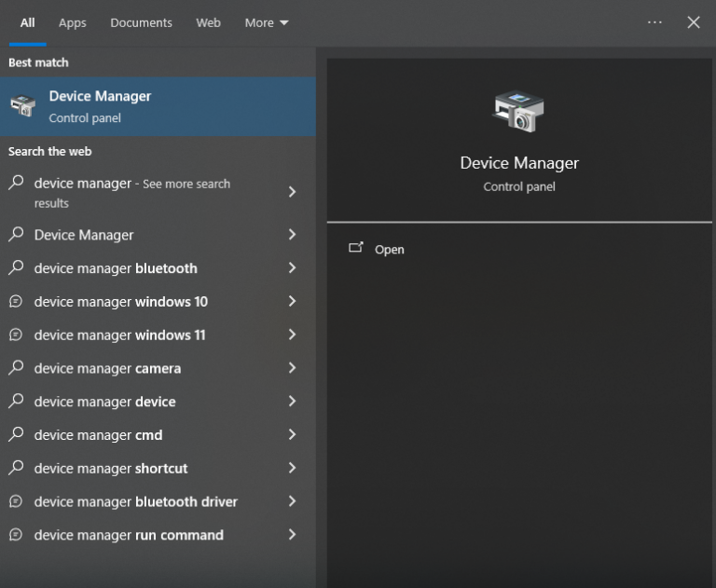Image resolution: width=716 pixels, height=588 pixels.
Task: Expand arrow for 'device manager bluetooth' suggestion
Action: [292, 268]
